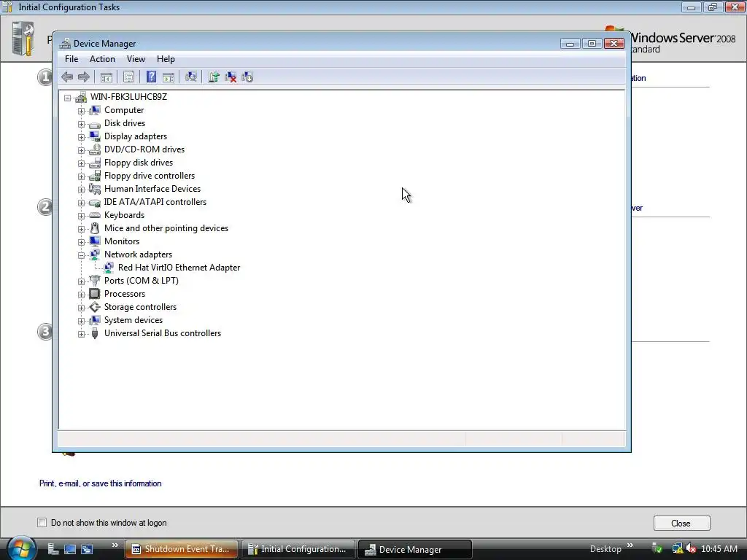
Task: Click Update Driver Software toolbar icon
Action: click(x=214, y=77)
